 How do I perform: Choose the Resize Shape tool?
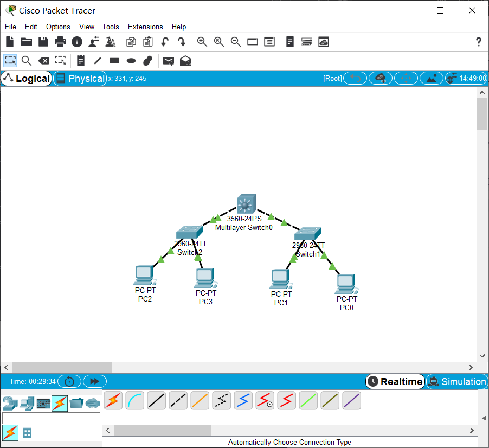point(60,61)
